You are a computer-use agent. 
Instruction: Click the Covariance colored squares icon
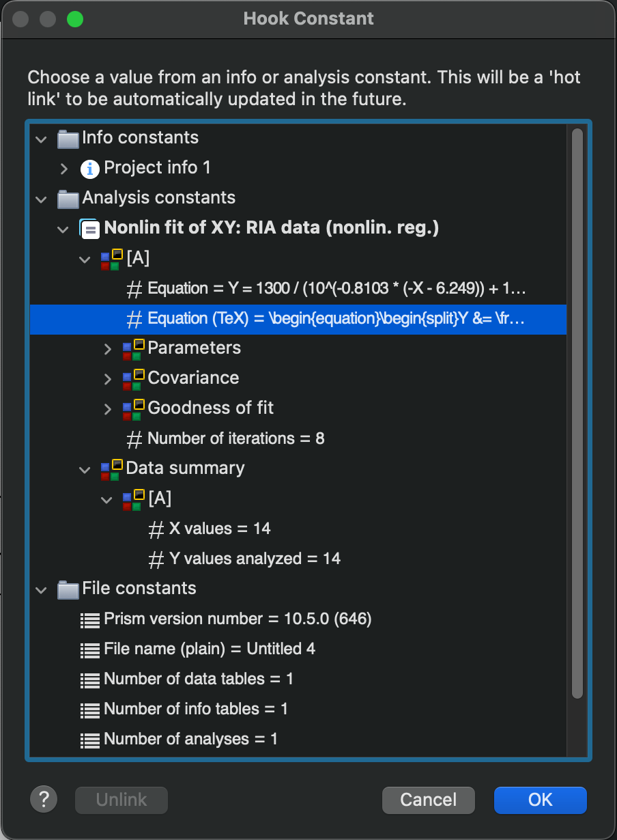click(x=133, y=378)
